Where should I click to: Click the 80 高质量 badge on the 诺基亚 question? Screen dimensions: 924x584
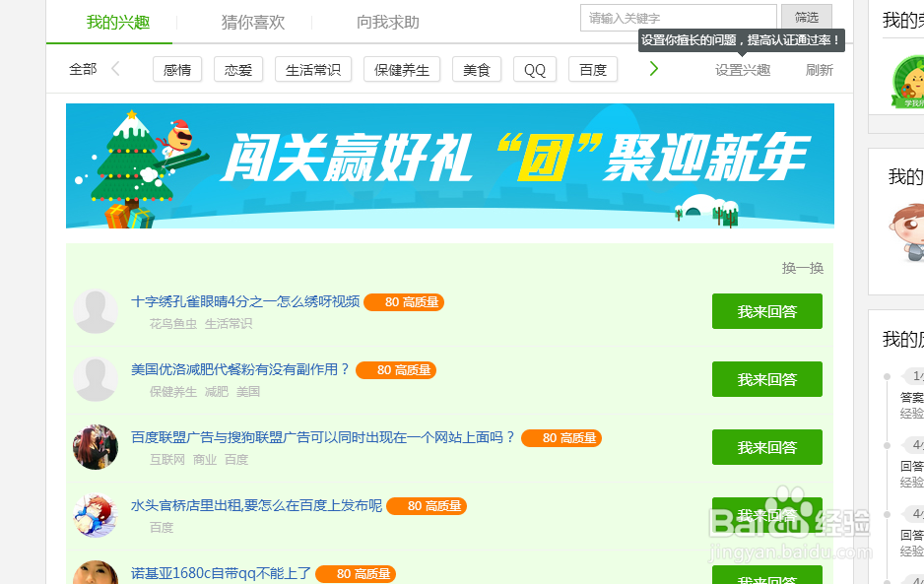[356, 574]
